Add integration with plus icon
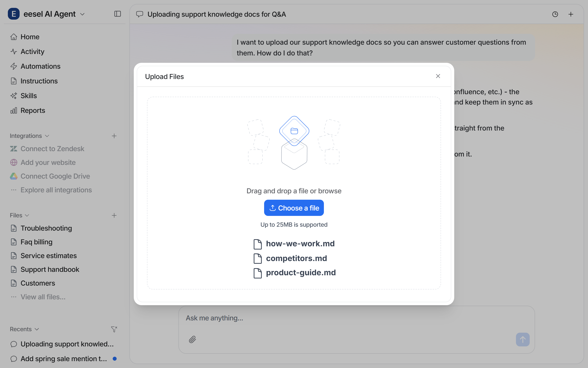This screenshot has height=368, width=588. tap(114, 136)
